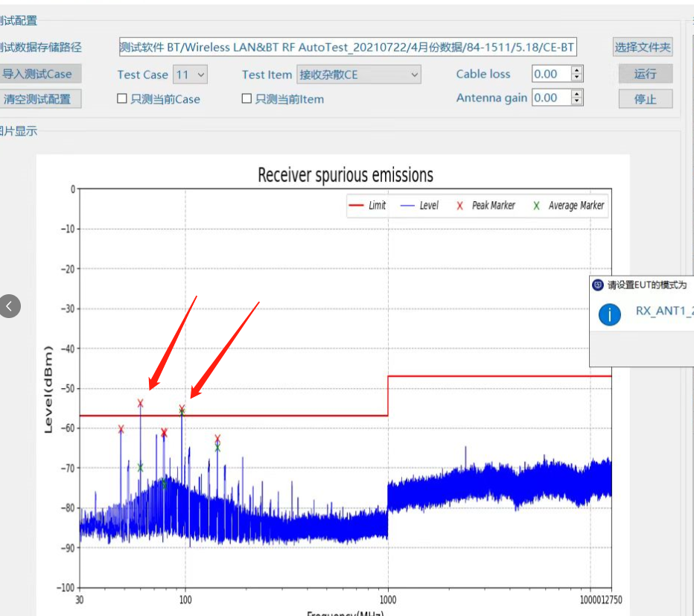Click the Level(dBm) axis label
Image resolution: width=694 pixels, height=616 pixels.
[x=48, y=390]
